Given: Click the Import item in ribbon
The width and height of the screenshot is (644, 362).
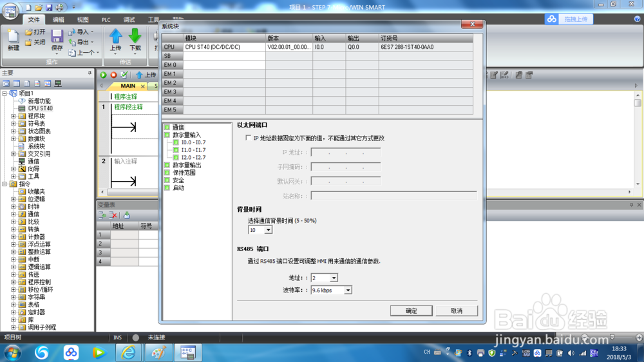Looking at the screenshot, I should (x=81, y=32).
